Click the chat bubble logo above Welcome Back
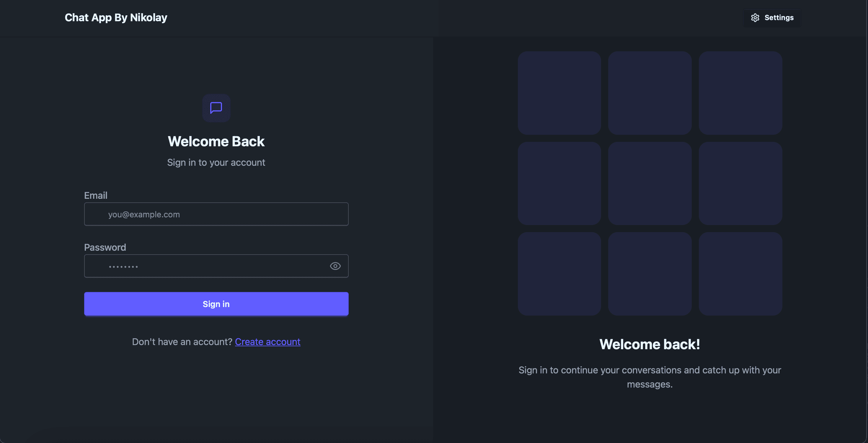 pos(216,108)
